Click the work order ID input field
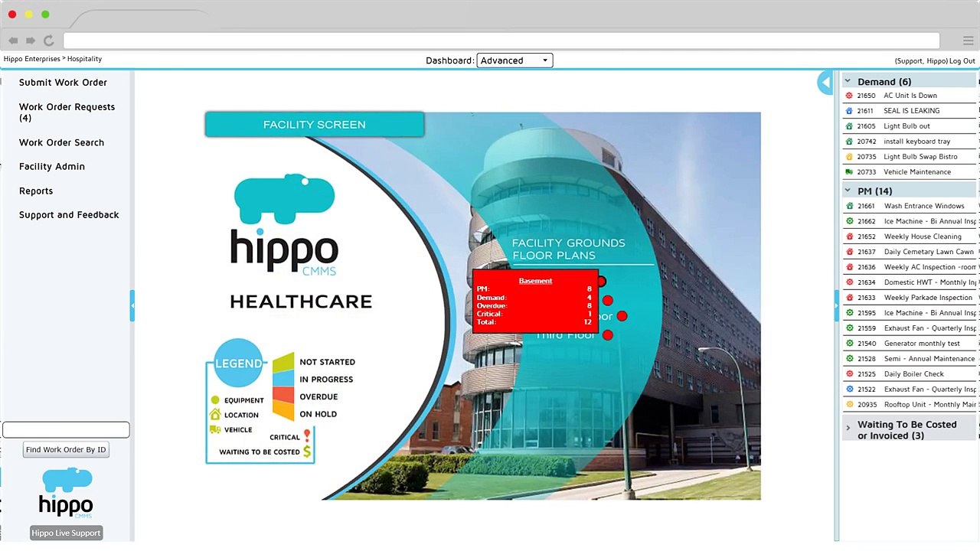The image size is (980, 551). click(66, 430)
